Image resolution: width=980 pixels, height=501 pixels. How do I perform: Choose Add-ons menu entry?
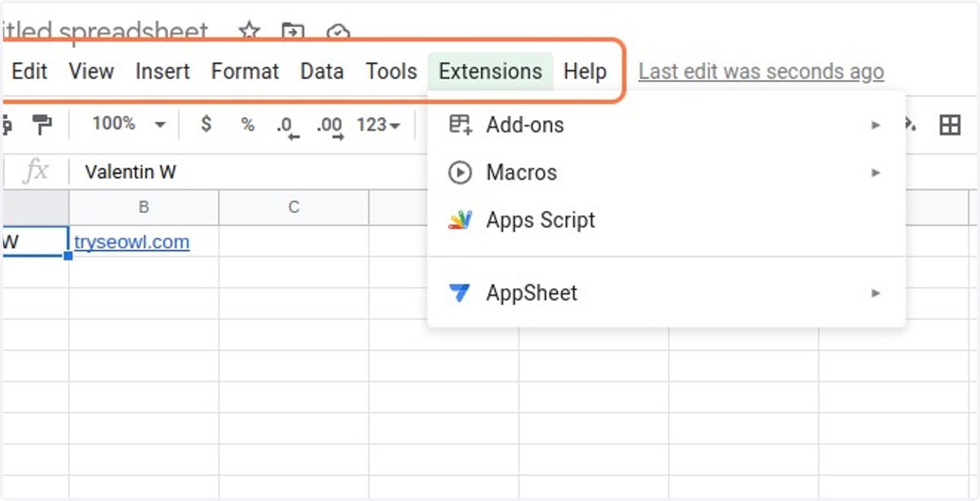[x=666, y=125]
